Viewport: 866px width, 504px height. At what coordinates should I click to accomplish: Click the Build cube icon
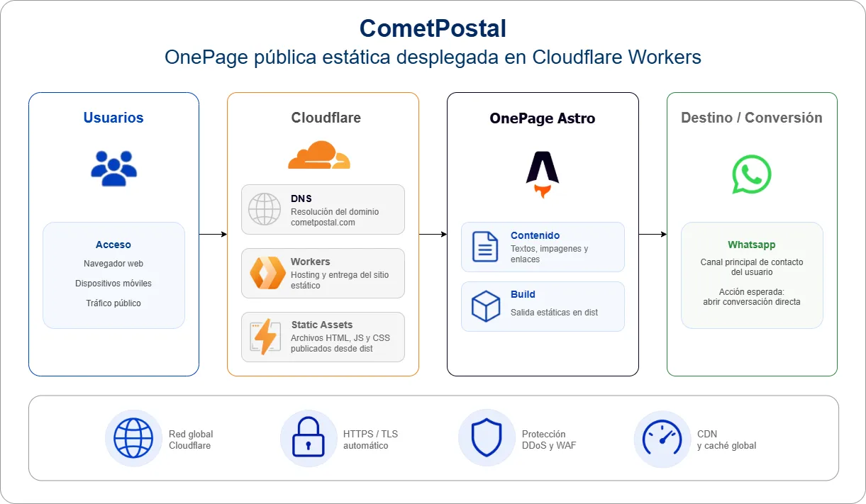click(x=487, y=306)
